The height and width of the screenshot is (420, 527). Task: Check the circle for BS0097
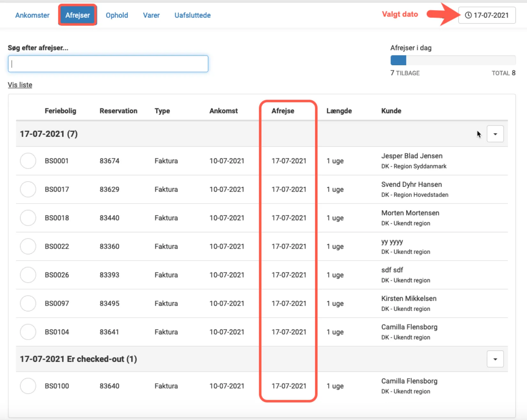(28, 303)
